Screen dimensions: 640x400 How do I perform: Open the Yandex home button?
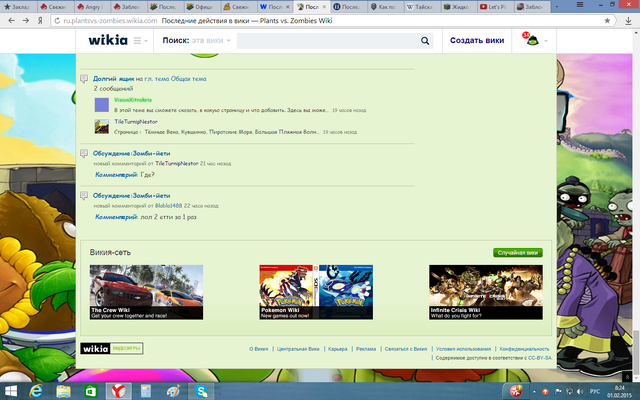[x=40, y=20]
